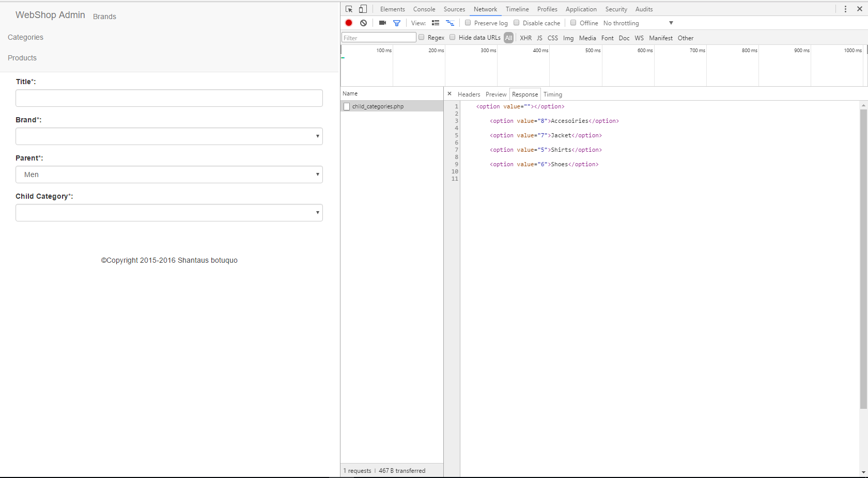Screen dimensions: 868x478
Task: Navigate to the Products section
Action: coord(22,58)
